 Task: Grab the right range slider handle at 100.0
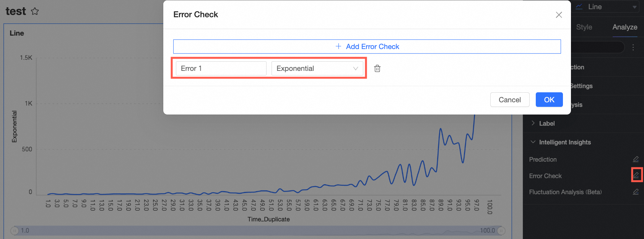coord(501,231)
